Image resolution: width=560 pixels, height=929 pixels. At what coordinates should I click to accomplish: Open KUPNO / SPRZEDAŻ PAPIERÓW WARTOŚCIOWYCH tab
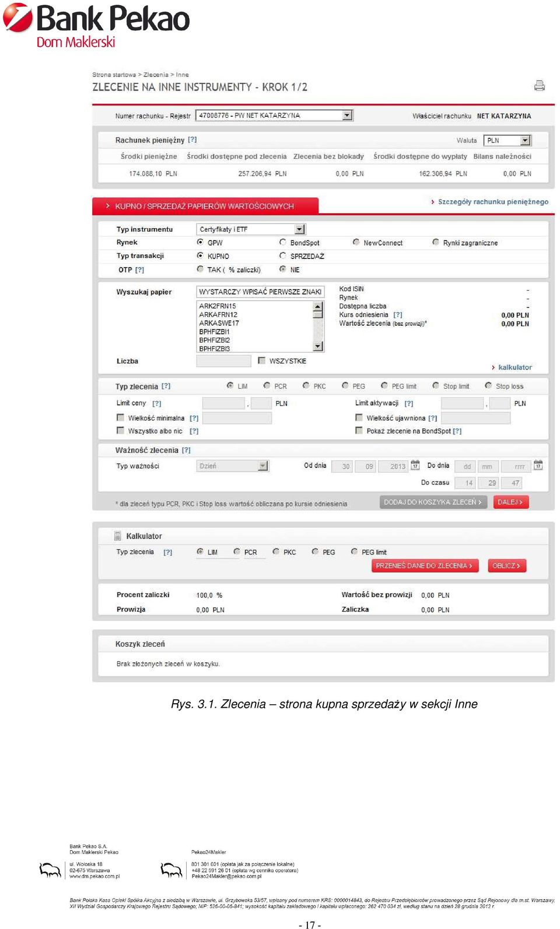pos(205,206)
